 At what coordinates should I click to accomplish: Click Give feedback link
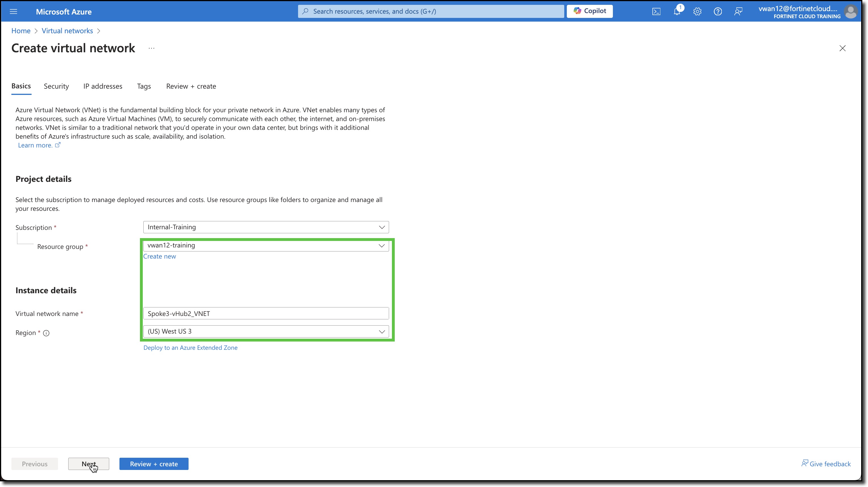point(826,464)
